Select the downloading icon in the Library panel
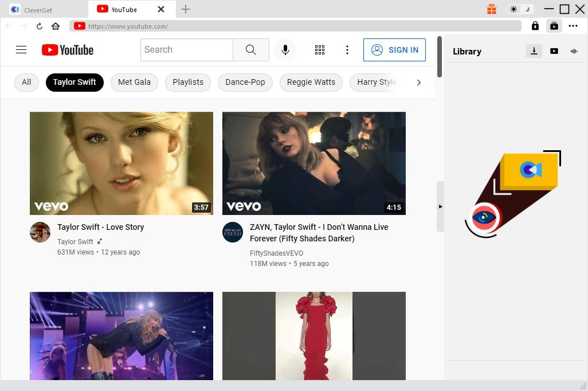Screen dimensions: 588x391 (534, 51)
